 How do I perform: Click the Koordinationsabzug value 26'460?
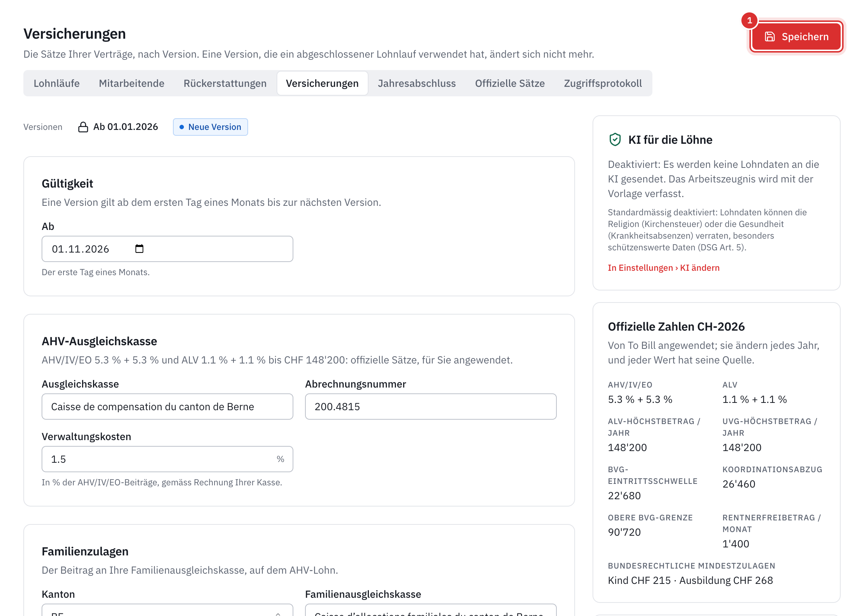(x=738, y=484)
